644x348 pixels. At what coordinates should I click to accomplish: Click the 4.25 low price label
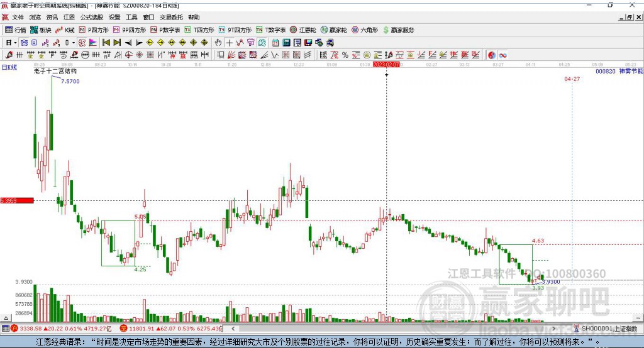tap(140, 269)
